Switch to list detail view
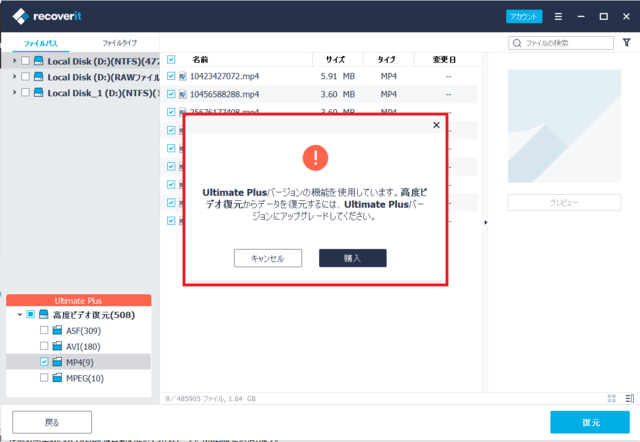Viewport: 640px width, 442px height. [629, 398]
